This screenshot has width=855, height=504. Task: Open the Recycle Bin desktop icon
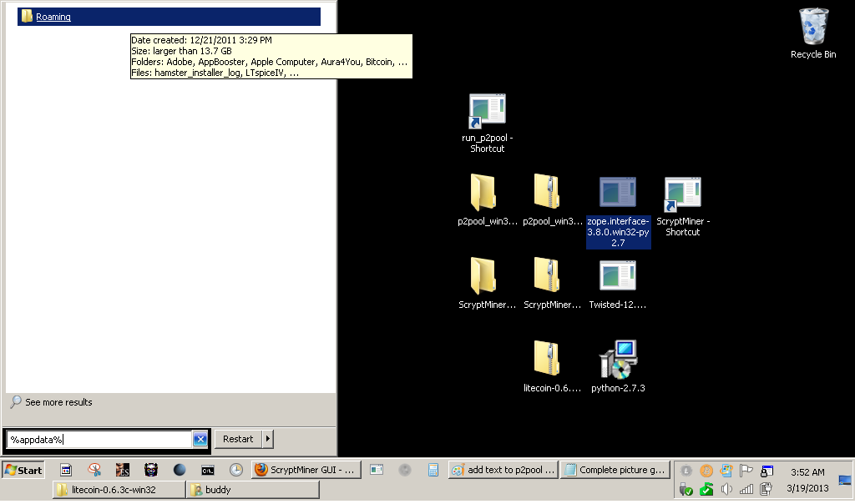click(813, 33)
